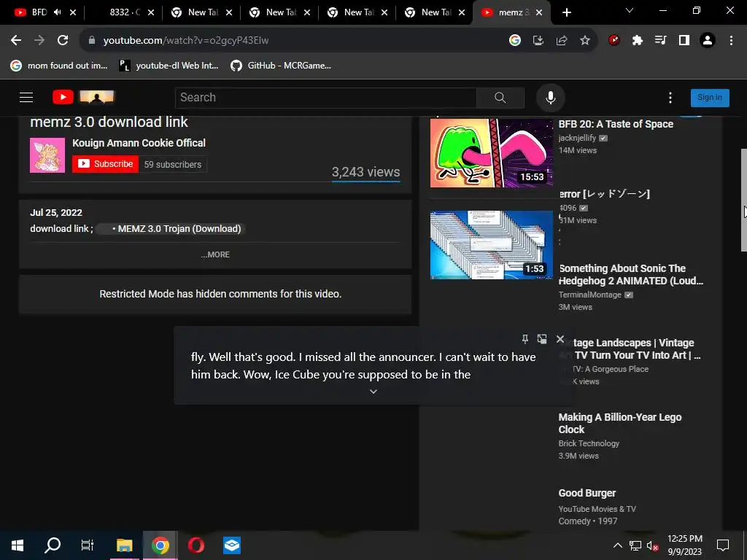Open the red extension icon in toolbar
This screenshot has height=560, width=747.
614,41
